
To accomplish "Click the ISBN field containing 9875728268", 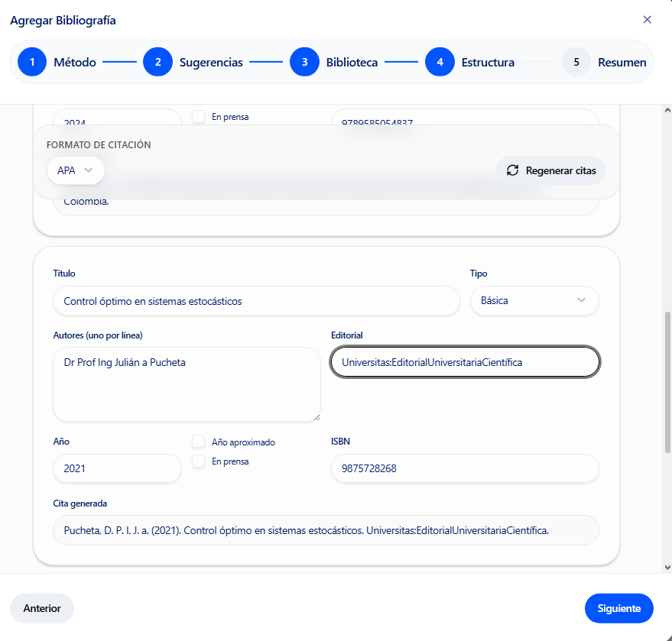I will point(464,468).
